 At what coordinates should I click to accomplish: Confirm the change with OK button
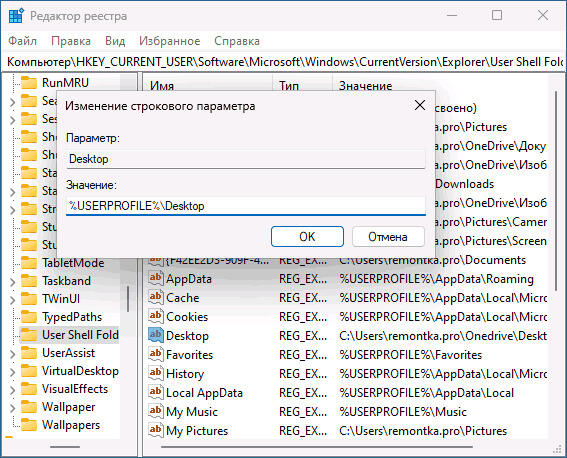point(307,237)
